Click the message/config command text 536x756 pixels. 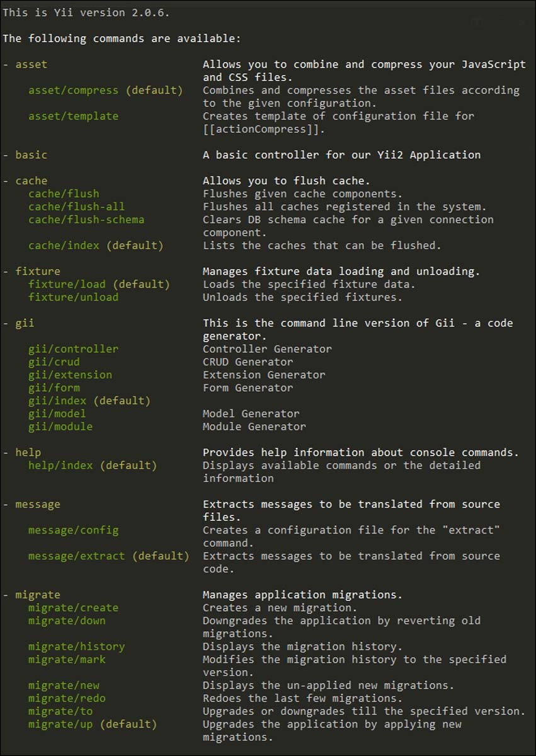[73, 530]
